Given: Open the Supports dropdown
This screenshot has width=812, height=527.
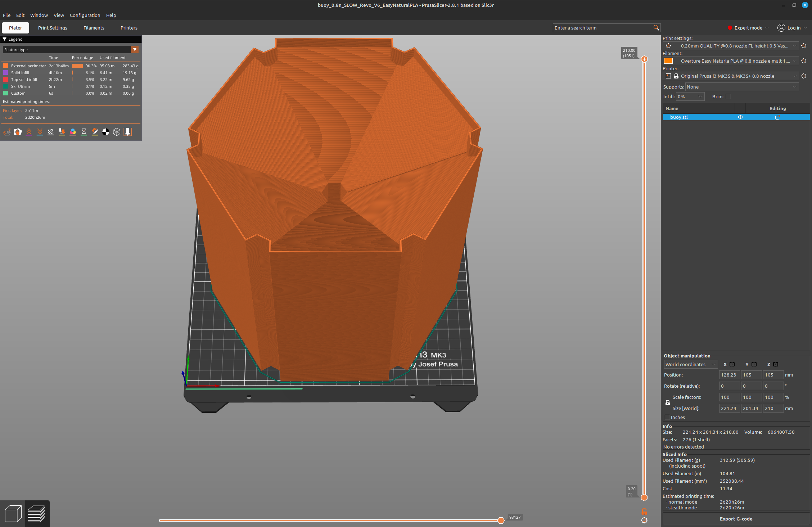Looking at the screenshot, I should coord(741,87).
